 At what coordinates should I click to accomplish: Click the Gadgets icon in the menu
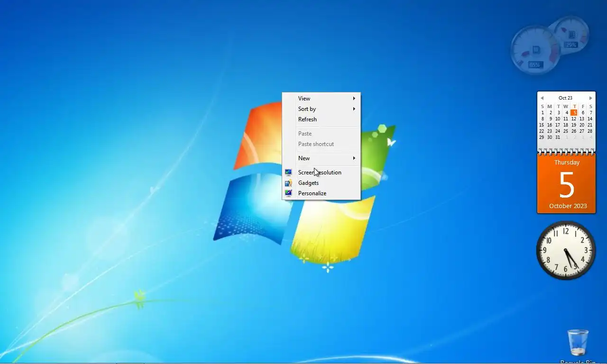(288, 183)
